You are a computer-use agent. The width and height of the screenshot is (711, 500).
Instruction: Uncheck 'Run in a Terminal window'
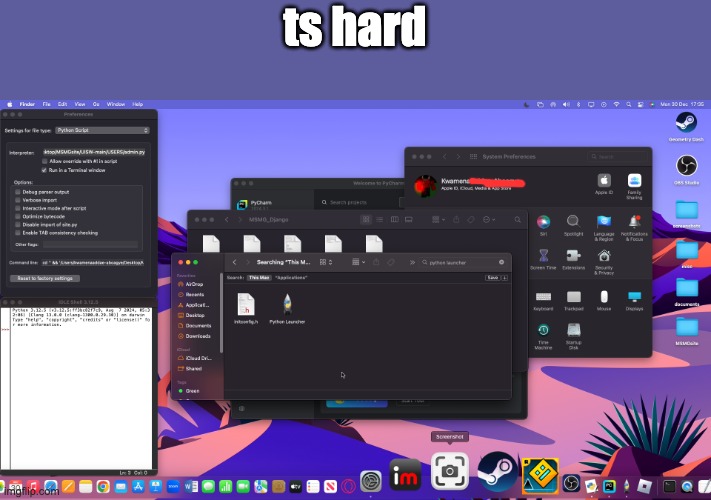[x=44, y=170]
